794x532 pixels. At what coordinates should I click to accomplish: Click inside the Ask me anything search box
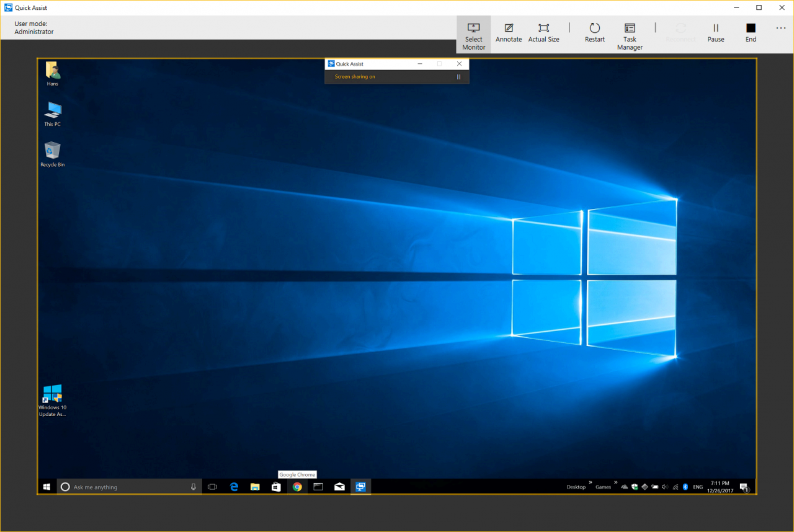pos(124,487)
